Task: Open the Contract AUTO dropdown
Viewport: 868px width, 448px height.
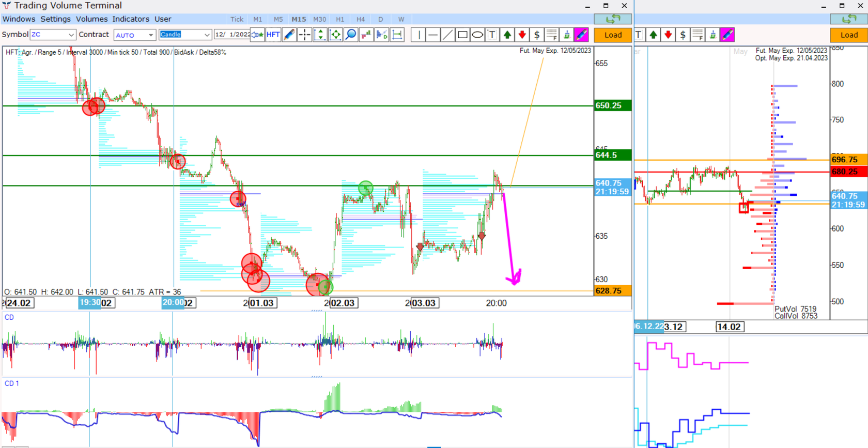Action: 135,35
